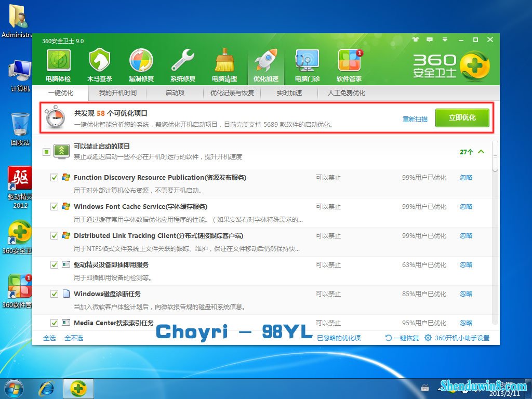Uncheck Media Center搜索索引任务 checkbox
The image size is (532, 399).
[x=54, y=323]
